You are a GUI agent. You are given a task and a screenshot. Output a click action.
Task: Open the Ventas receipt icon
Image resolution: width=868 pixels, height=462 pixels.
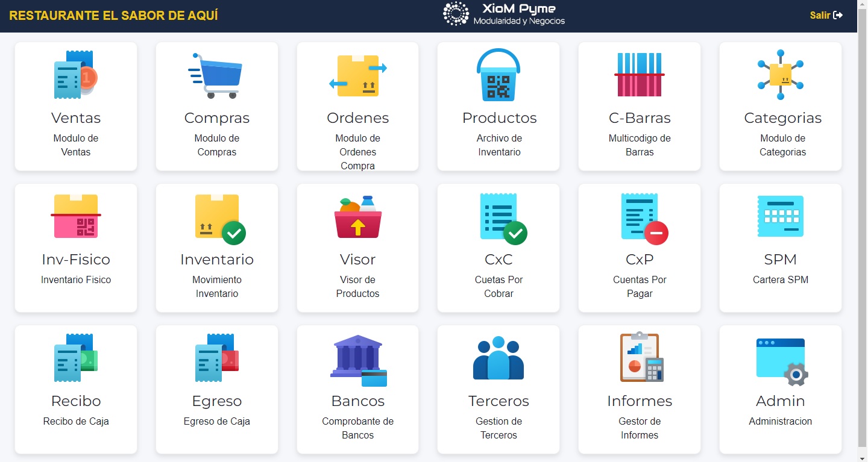[75, 75]
